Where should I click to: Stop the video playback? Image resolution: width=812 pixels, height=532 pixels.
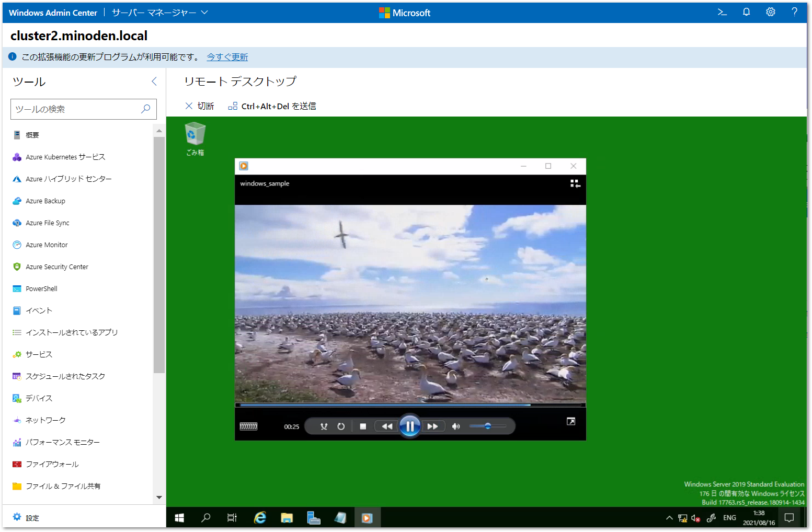pyautogui.click(x=363, y=426)
